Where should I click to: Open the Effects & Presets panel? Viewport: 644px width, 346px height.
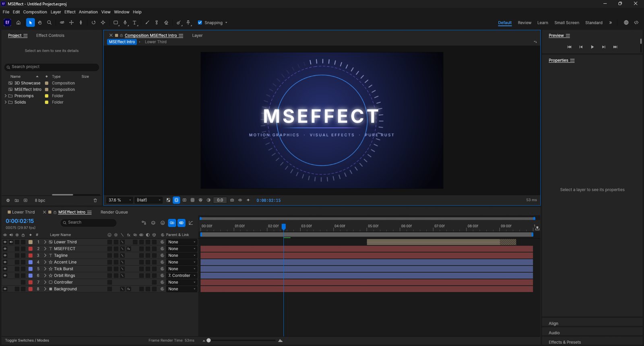[565, 342]
